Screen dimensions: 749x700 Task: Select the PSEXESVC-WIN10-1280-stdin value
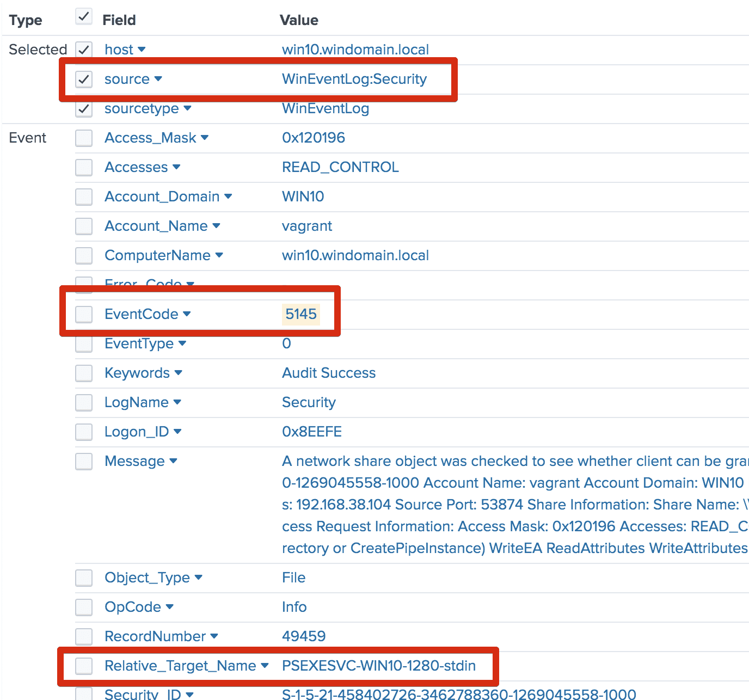click(x=378, y=666)
